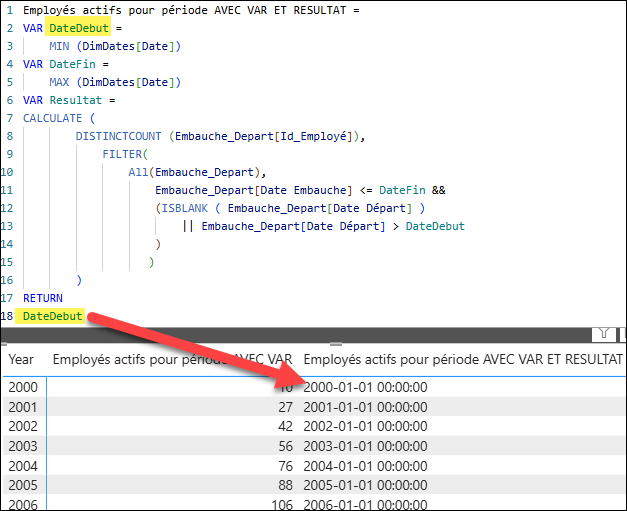Click highlighted DateDebut on line 2

tap(78, 28)
